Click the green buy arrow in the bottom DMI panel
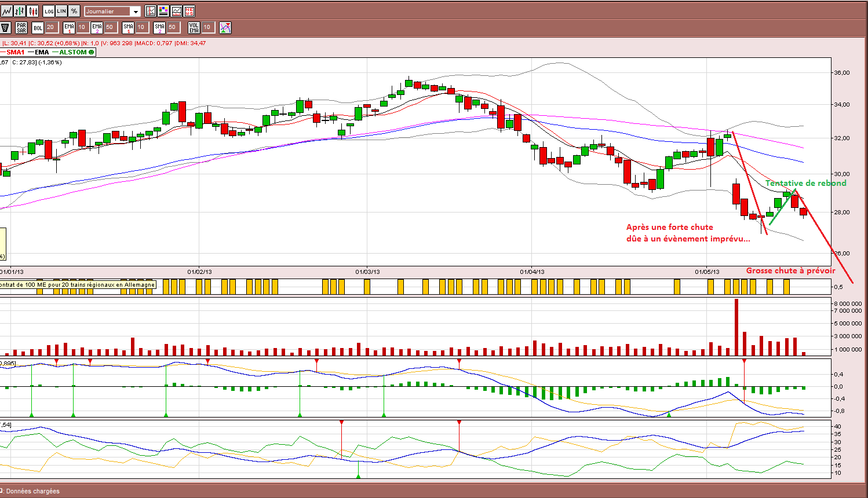 coord(358,475)
